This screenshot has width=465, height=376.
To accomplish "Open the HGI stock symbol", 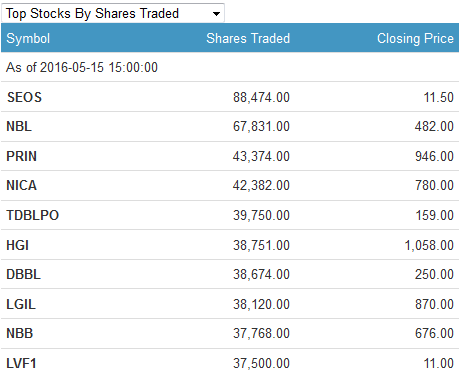I will (x=18, y=245).
